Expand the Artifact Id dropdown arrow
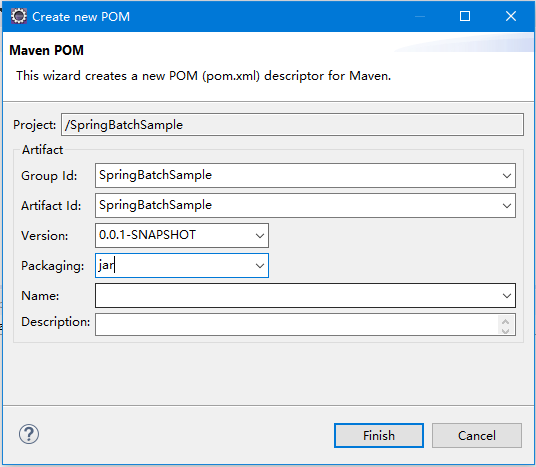The image size is (536, 467). coord(507,206)
